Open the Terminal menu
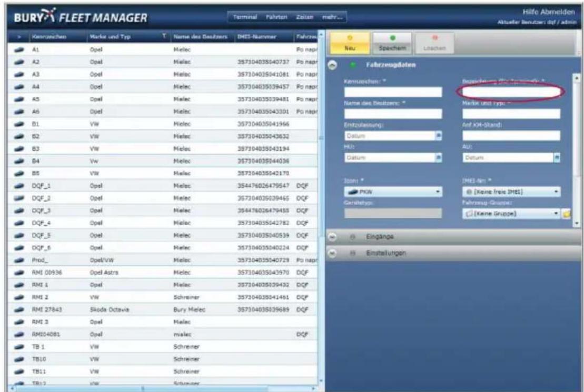The width and height of the screenshot is (584, 392). (x=245, y=17)
